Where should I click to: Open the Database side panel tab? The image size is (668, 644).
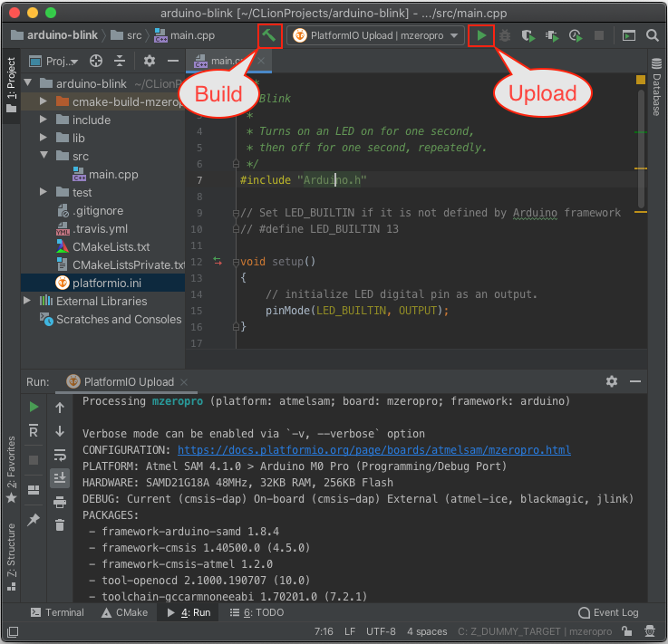656,87
